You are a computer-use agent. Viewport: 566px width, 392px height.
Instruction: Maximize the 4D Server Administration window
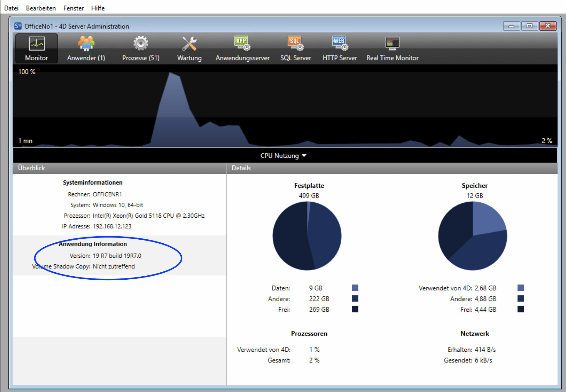click(x=530, y=26)
